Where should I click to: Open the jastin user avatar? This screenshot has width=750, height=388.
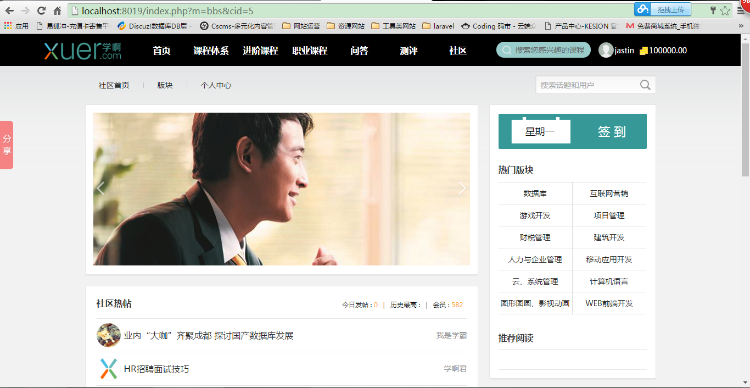point(606,50)
